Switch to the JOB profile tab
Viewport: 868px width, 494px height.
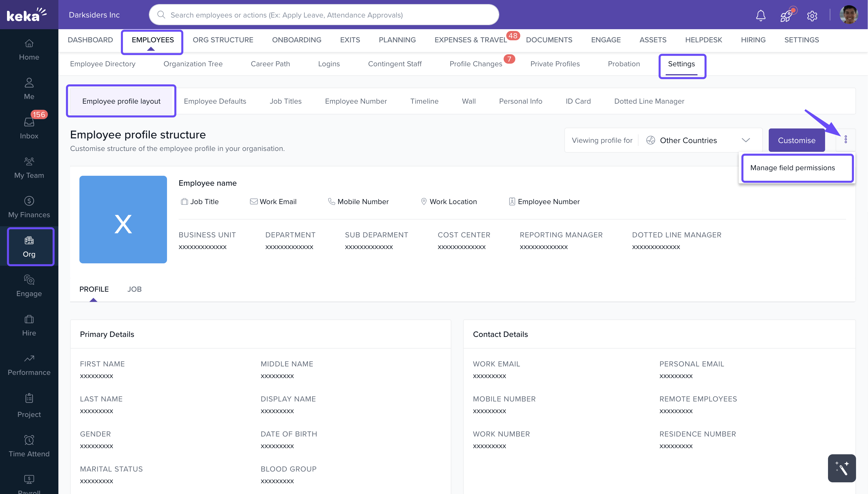point(134,289)
